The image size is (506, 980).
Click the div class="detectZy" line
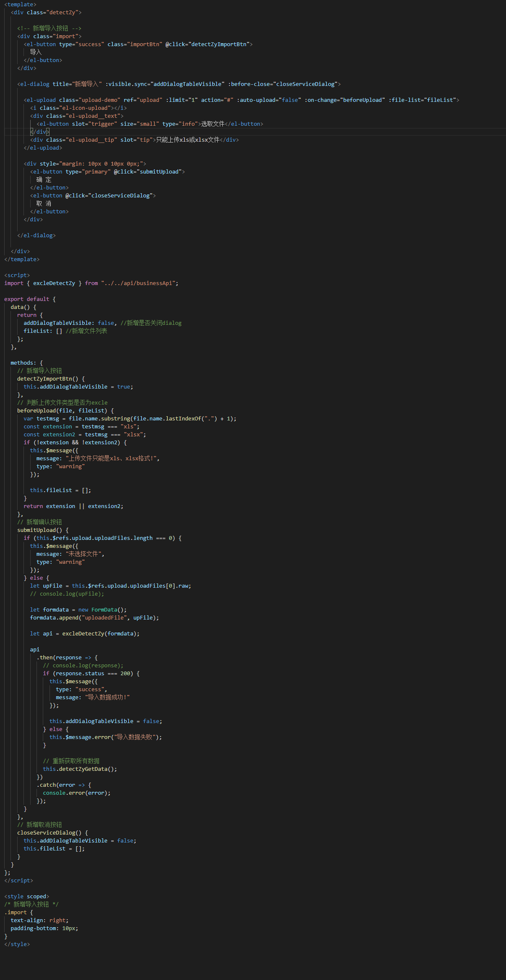[x=46, y=12]
